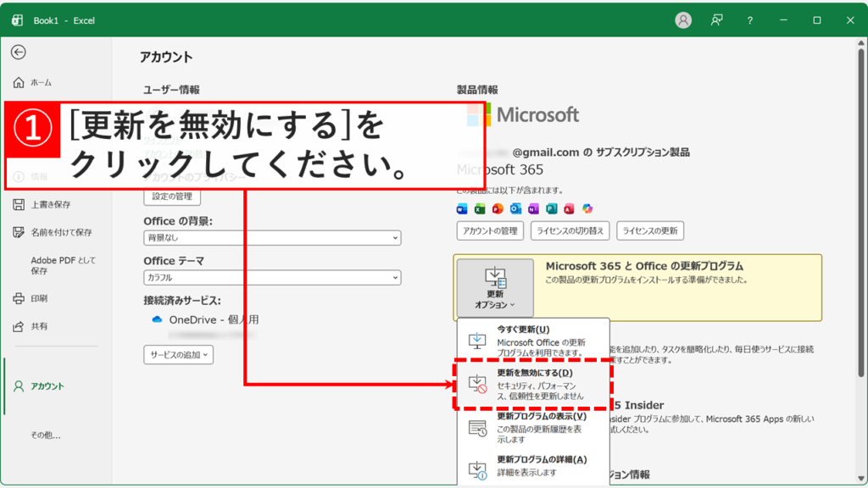This screenshot has height=488, width=868.
Task: Click the ライセンスの切り替え button
Action: (x=570, y=230)
